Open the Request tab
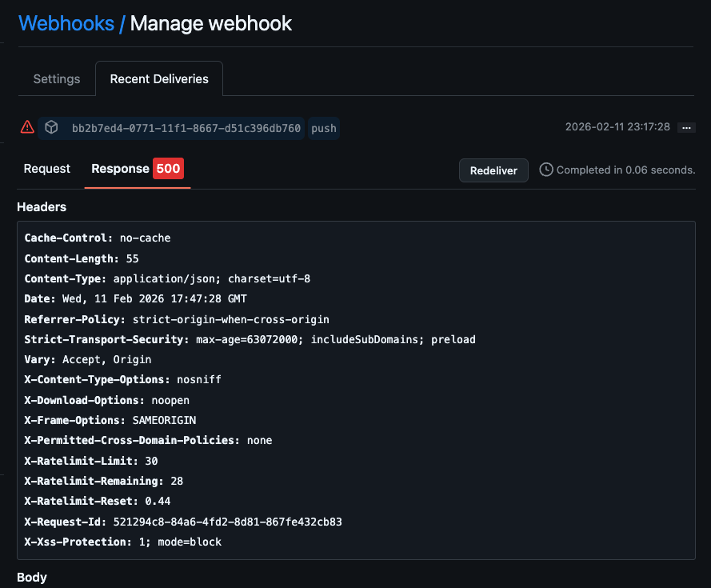This screenshot has width=711, height=588. [47, 169]
